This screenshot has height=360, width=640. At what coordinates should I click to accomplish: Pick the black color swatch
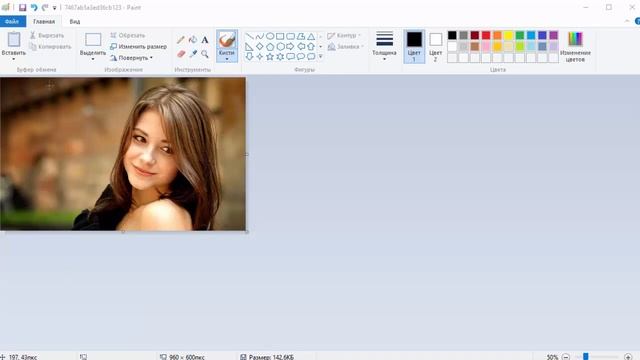pos(452,36)
